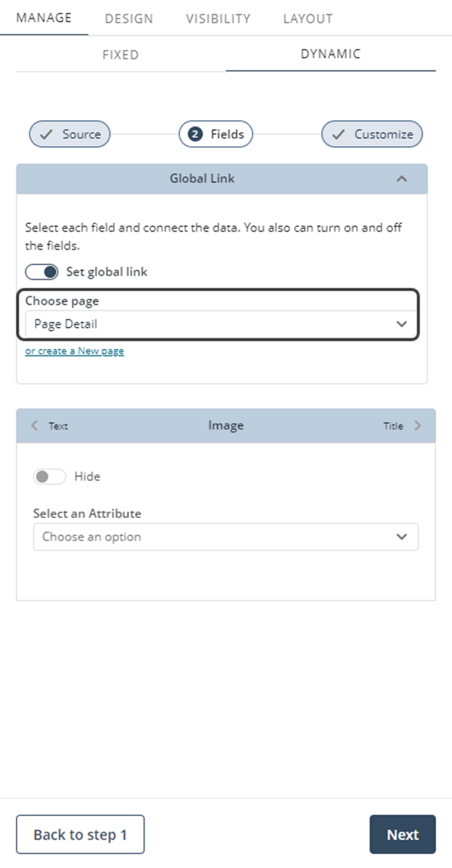Click Back to step 1 button
The height and width of the screenshot is (868, 452).
point(81,834)
